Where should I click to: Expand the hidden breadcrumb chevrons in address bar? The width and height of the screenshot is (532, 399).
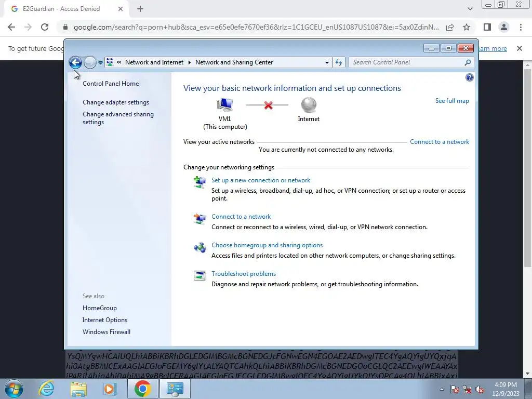(x=119, y=62)
